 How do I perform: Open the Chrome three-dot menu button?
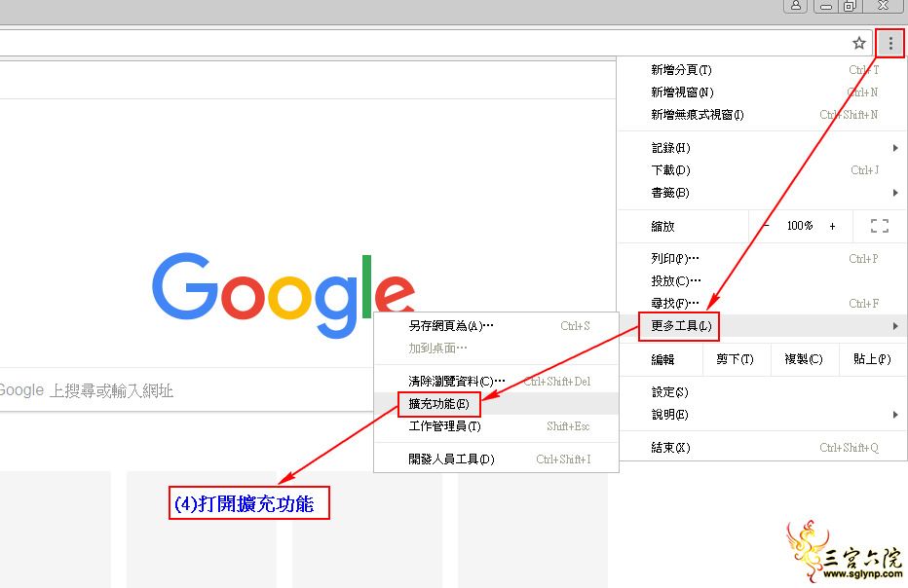click(x=890, y=43)
